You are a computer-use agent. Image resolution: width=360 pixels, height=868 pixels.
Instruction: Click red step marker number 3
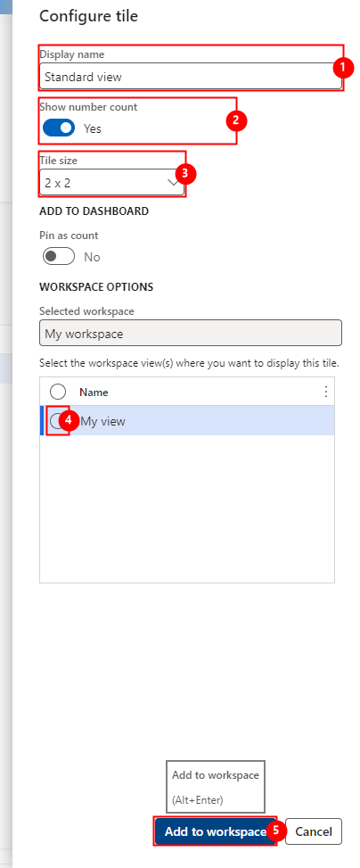(x=185, y=173)
